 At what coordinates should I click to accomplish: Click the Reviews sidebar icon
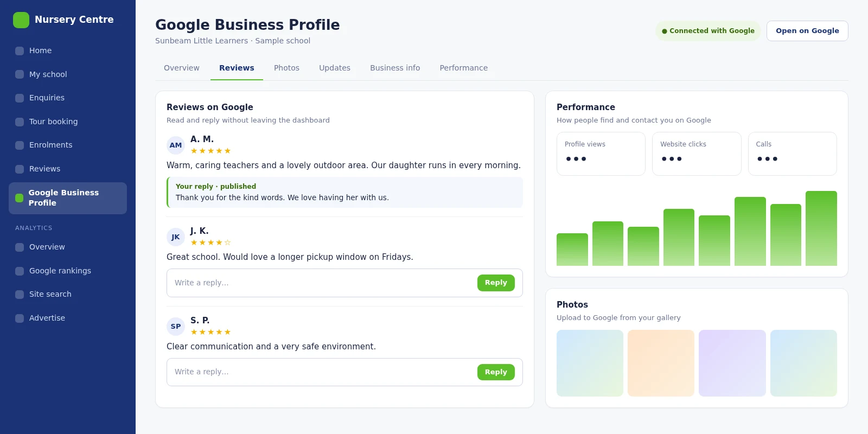pos(20,169)
